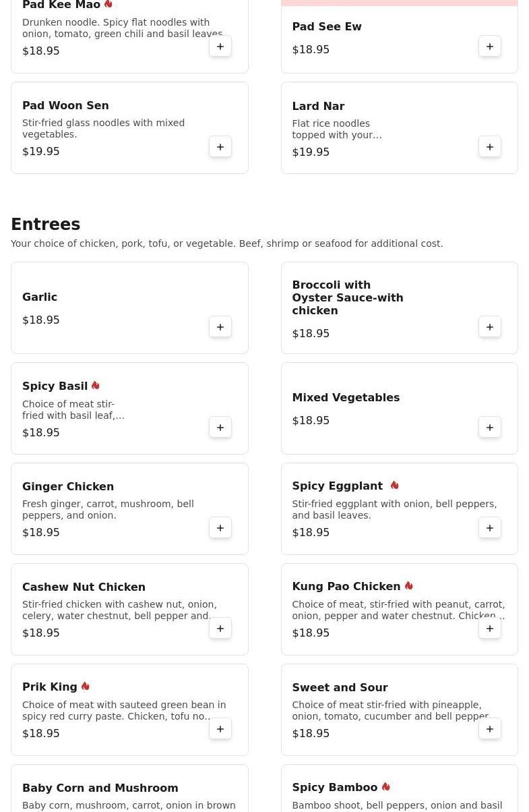Viewport: 529px width, 812px height.
Task: Click plus icon for Kung Pao Chicken
Action: pyautogui.click(x=490, y=629)
